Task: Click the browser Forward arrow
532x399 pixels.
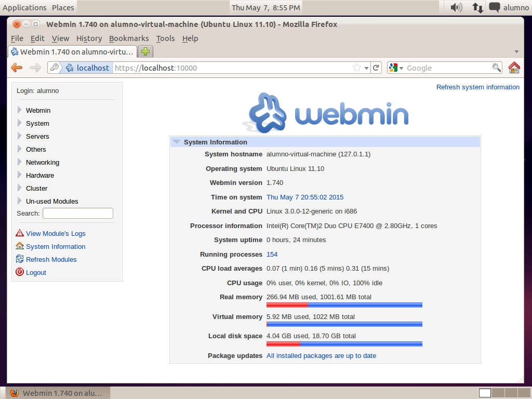Action: [35, 68]
